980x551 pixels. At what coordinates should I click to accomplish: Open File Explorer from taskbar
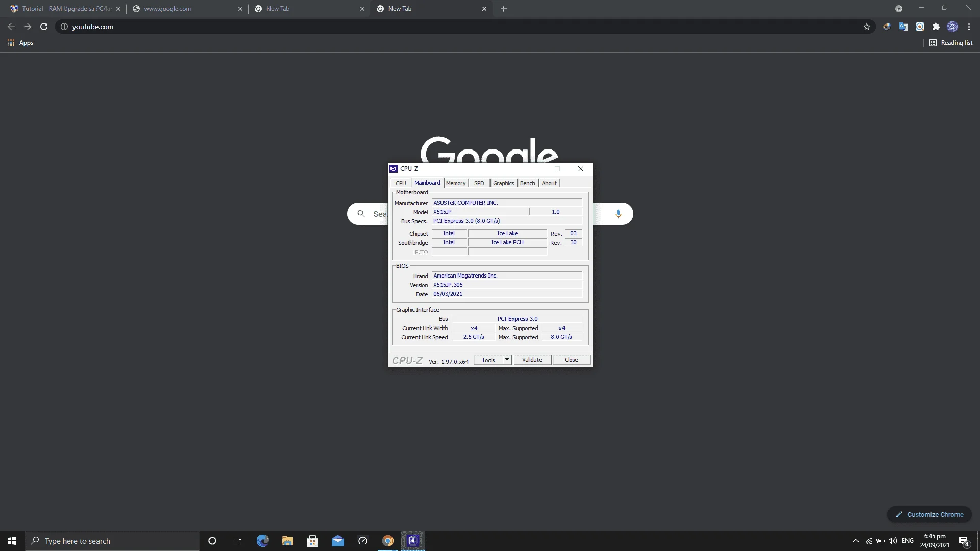[x=288, y=541]
